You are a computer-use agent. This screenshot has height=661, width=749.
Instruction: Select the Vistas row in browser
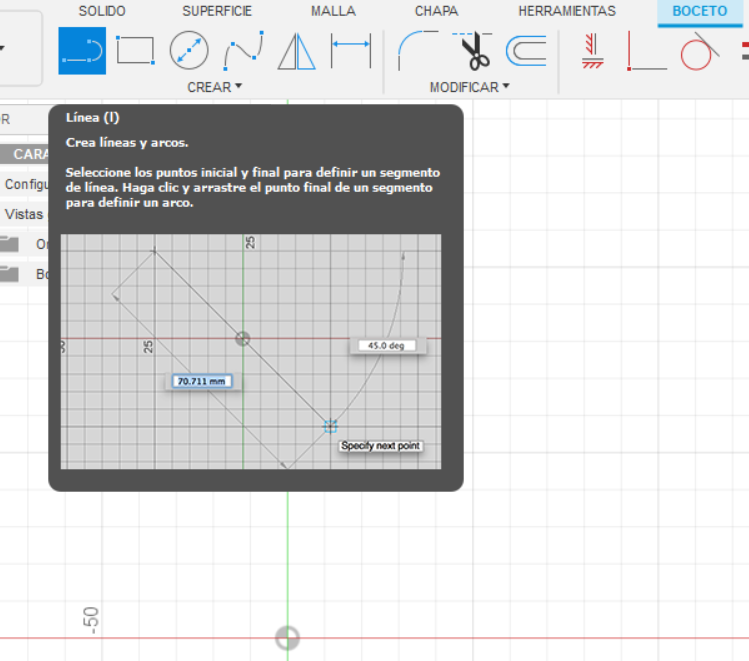(24, 214)
